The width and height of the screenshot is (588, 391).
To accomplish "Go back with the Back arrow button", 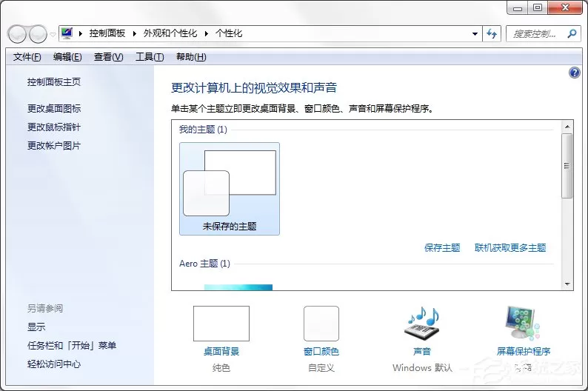I will click(x=17, y=34).
